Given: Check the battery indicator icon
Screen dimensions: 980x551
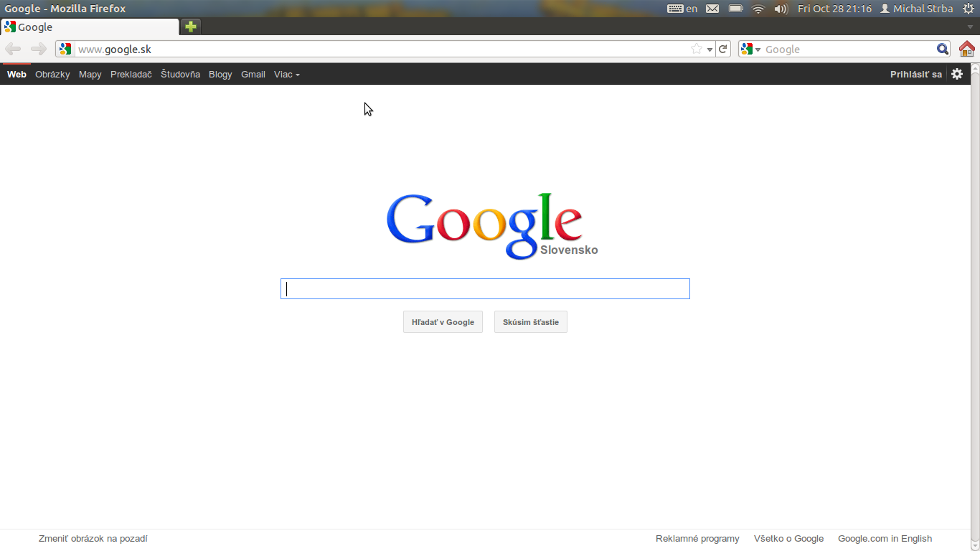Looking at the screenshot, I should coord(735,9).
